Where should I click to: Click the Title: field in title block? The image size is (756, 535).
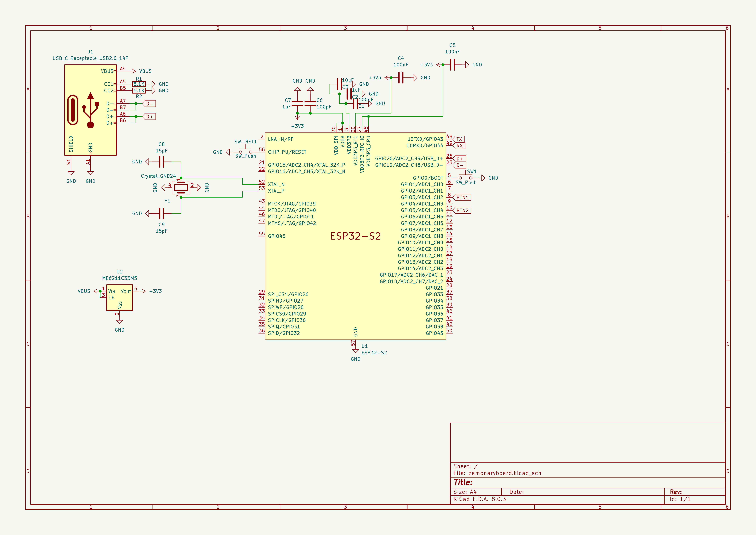463,482
